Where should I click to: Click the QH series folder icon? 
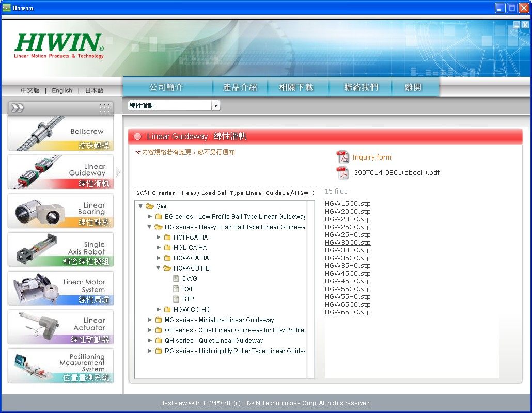point(159,340)
